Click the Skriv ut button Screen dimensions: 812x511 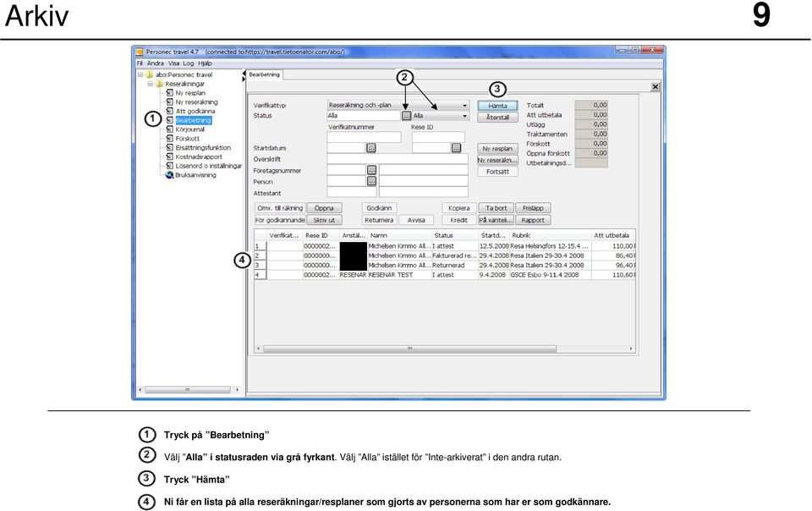(324, 220)
